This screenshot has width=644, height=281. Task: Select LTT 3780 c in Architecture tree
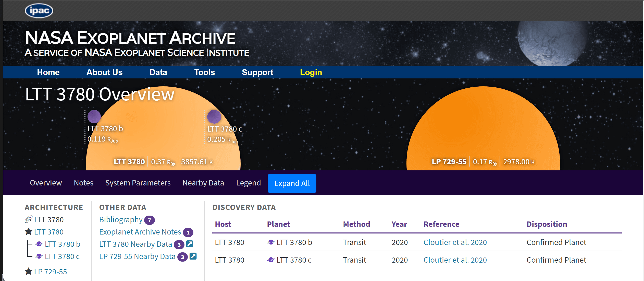pyautogui.click(x=62, y=256)
